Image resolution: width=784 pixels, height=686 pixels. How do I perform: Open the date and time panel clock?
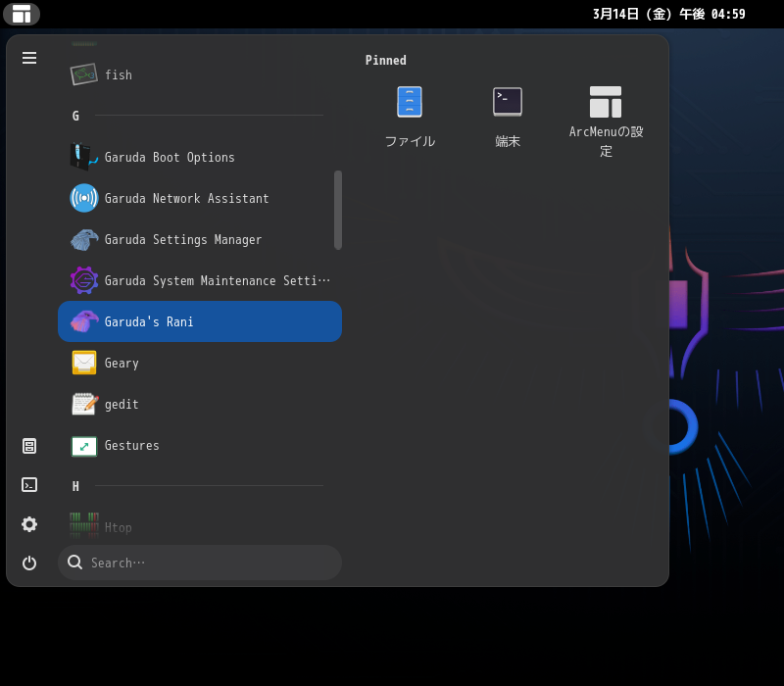668,14
